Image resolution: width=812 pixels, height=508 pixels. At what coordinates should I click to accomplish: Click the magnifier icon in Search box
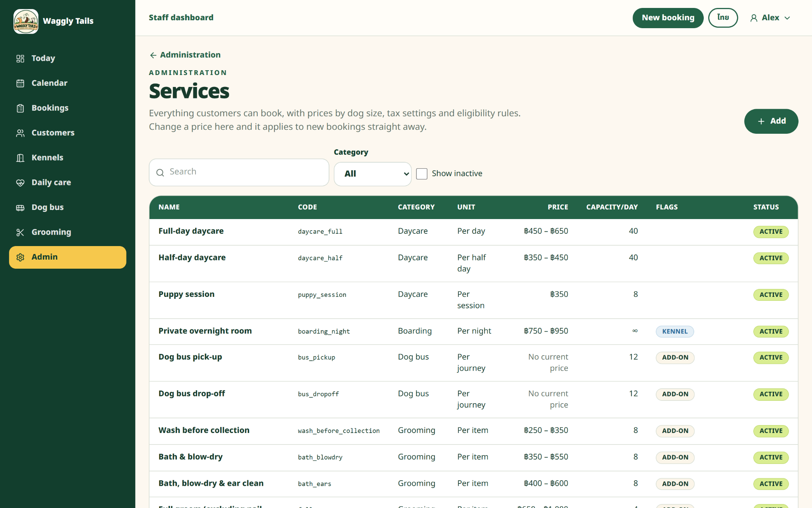160,172
